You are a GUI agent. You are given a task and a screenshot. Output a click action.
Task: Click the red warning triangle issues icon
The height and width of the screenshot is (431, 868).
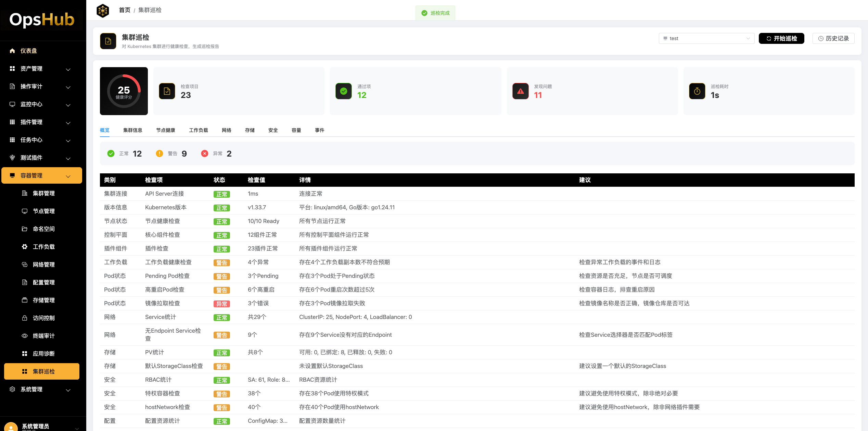click(x=520, y=91)
